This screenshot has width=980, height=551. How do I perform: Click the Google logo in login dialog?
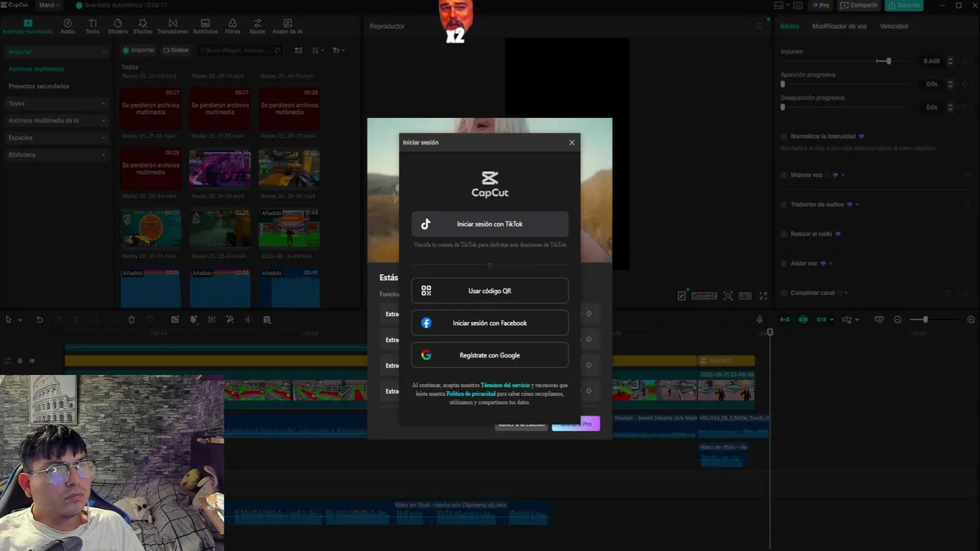click(x=426, y=355)
